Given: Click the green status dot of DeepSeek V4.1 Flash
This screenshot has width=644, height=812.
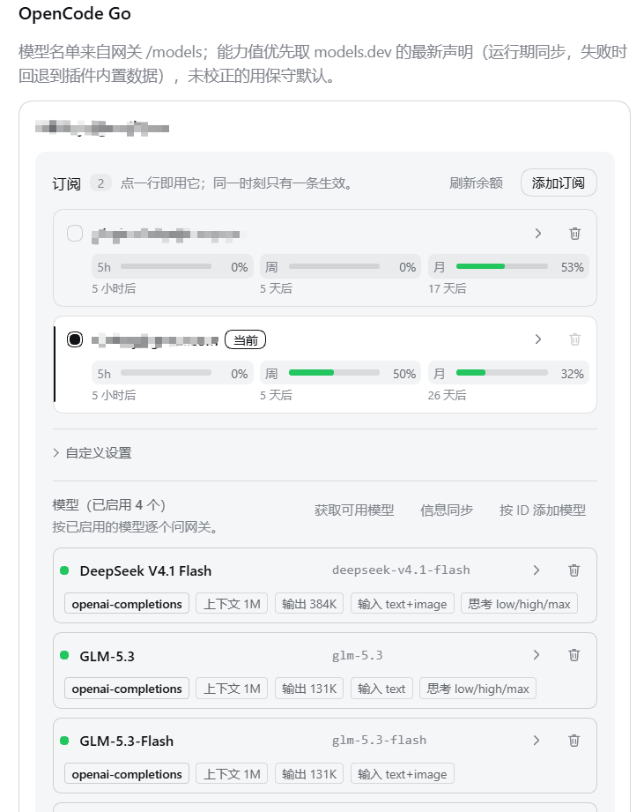Looking at the screenshot, I should [x=64, y=570].
